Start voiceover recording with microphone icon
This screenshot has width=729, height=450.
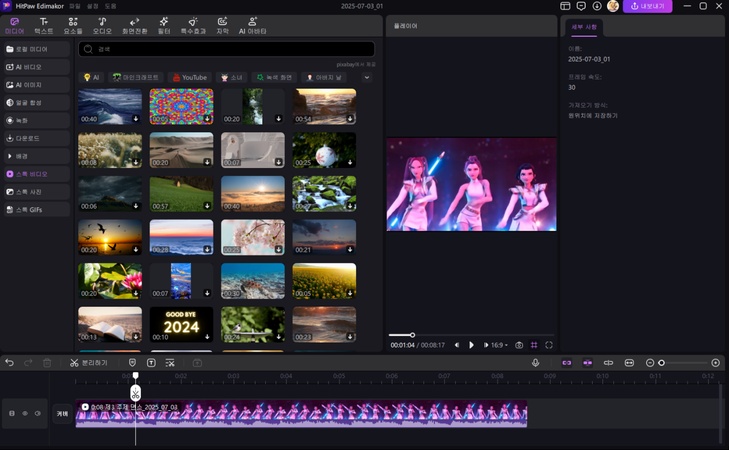tap(536, 363)
